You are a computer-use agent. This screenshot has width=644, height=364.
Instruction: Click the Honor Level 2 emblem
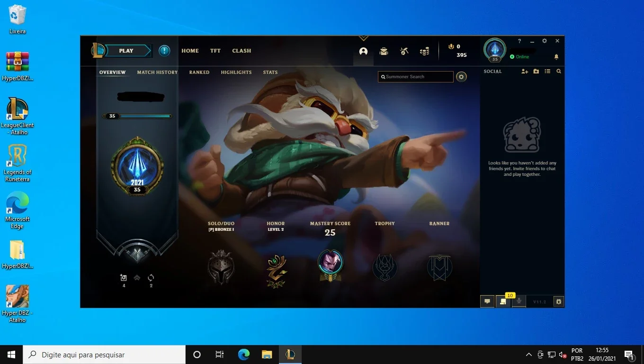(276, 271)
